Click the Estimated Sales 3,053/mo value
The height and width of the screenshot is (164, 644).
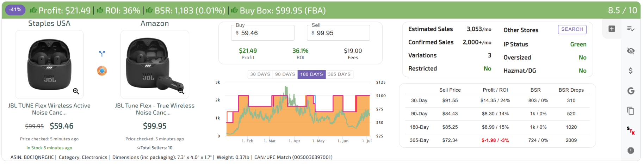[479, 29]
